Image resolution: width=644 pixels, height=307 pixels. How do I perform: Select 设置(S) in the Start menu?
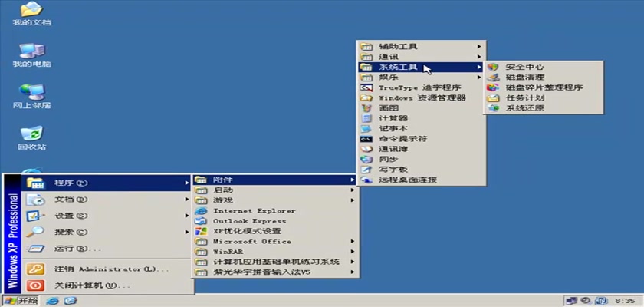pyautogui.click(x=107, y=216)
